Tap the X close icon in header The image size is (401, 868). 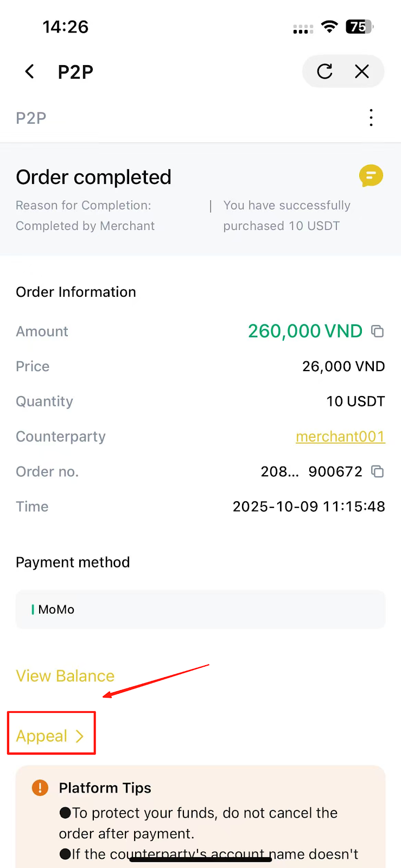pos(362,71)
